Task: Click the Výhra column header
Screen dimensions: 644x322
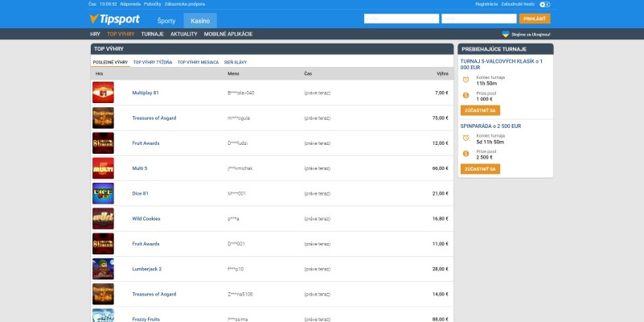Action: click(x=443, y=73)
